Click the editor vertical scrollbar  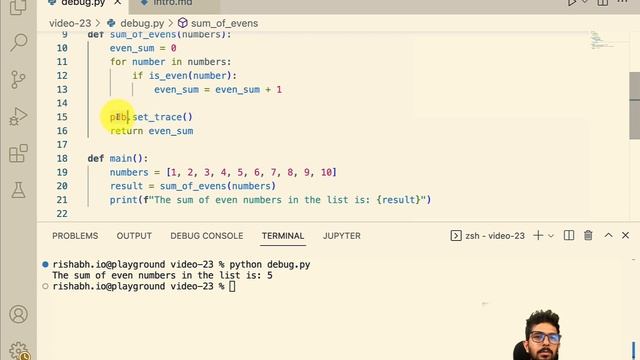[x=635, y=106]
